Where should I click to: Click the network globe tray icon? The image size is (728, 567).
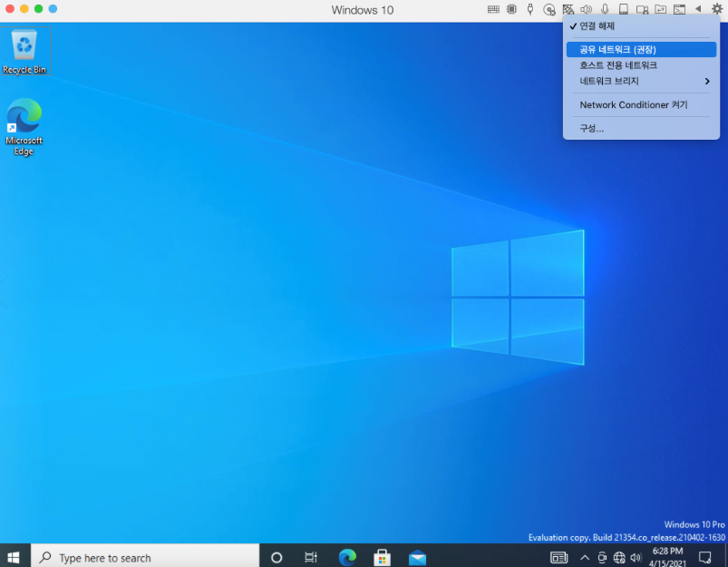(619, 557)
